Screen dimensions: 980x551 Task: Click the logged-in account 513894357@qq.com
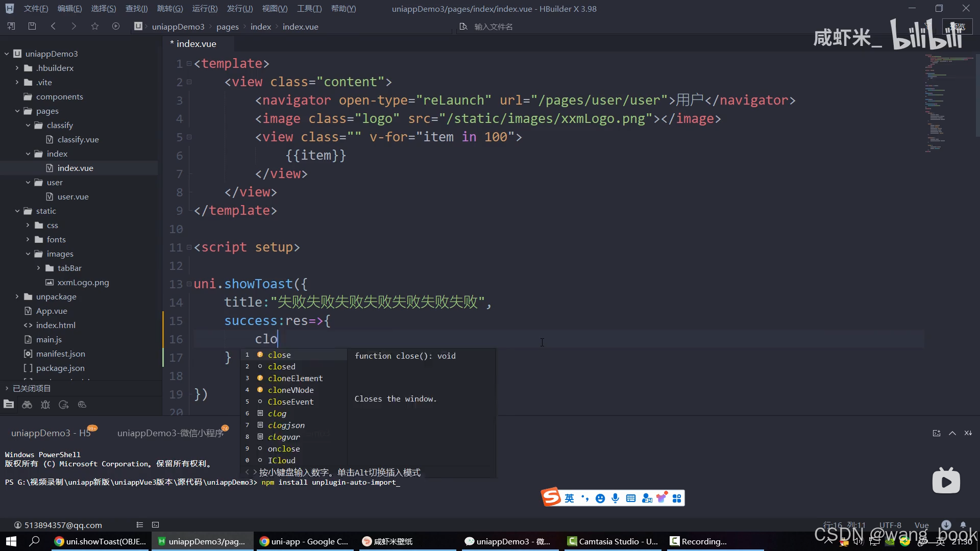[63, 525]
